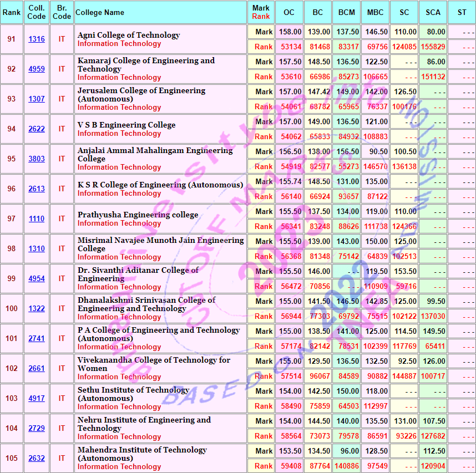
Task: Click college code 2632 link
Action: pos(37,459)
